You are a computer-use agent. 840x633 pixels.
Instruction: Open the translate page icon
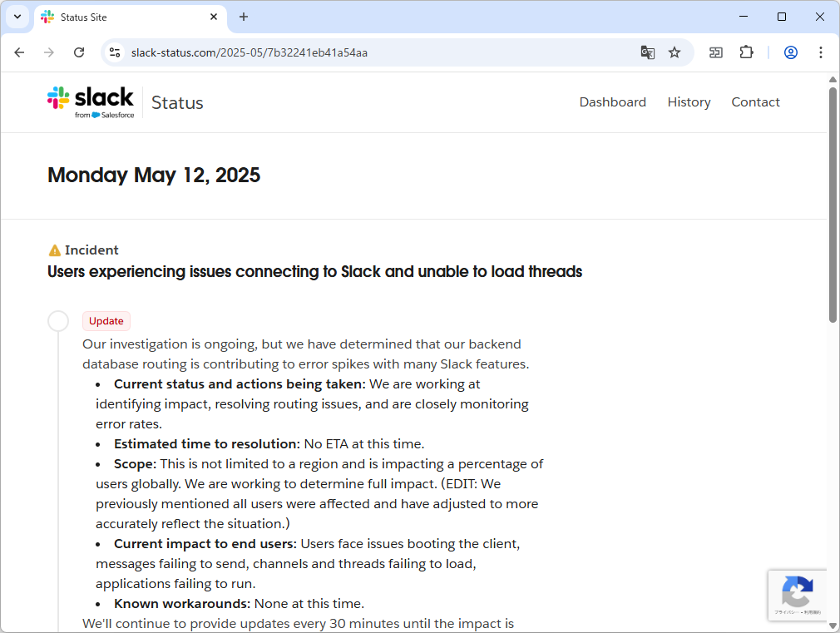pyautogui.click(x=648, y=52)
